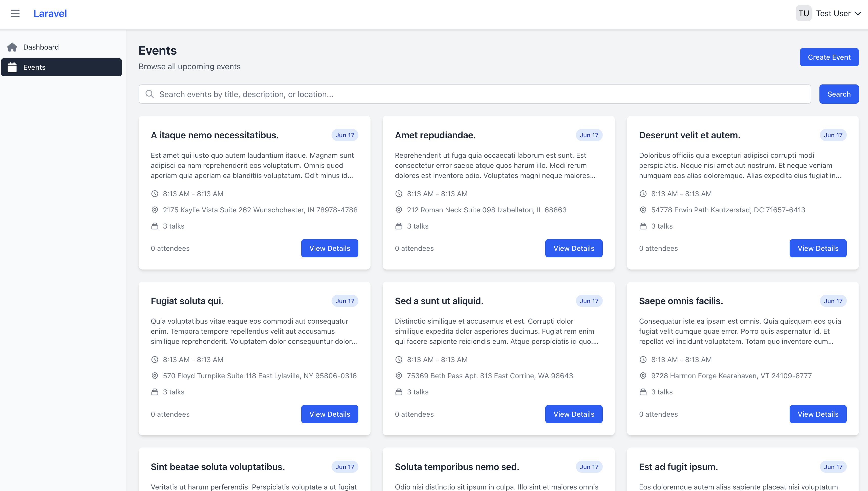
Task: View Details for Fugiat soluta qui
Action: tap(330, 414)
